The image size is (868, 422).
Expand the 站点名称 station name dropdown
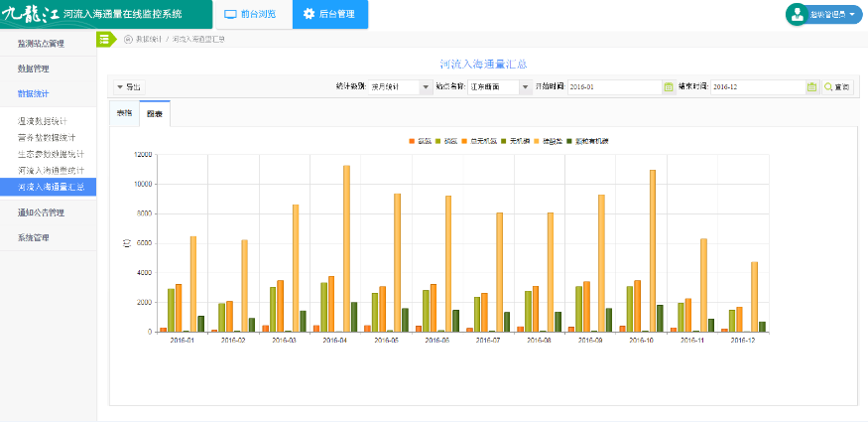[x=499, y=87]
